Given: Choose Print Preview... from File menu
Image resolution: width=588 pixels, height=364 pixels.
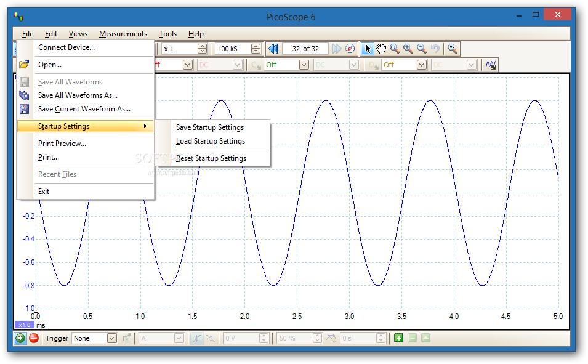Looking at the screenshot, I should 86,144.
